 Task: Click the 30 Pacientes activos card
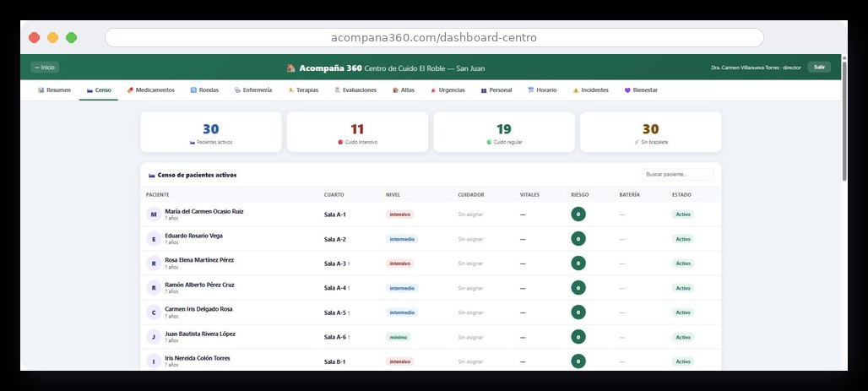coord(211,132)
